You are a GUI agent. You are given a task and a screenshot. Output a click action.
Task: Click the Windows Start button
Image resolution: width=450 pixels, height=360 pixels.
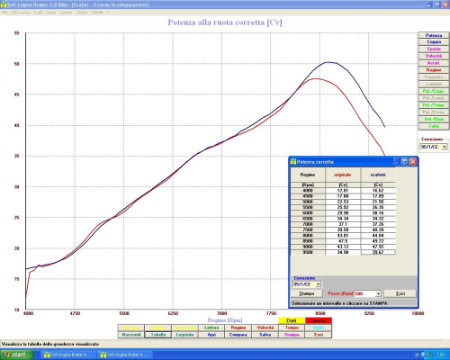point(17,355)
